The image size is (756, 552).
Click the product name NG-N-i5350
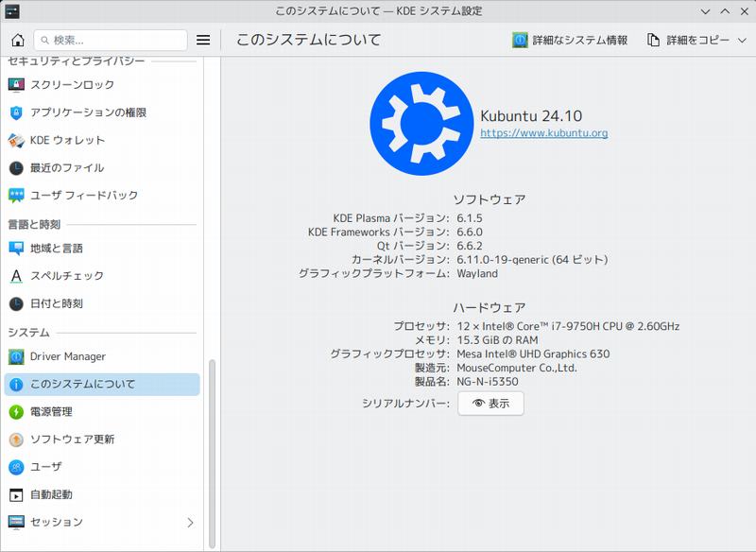coord(488,382)
